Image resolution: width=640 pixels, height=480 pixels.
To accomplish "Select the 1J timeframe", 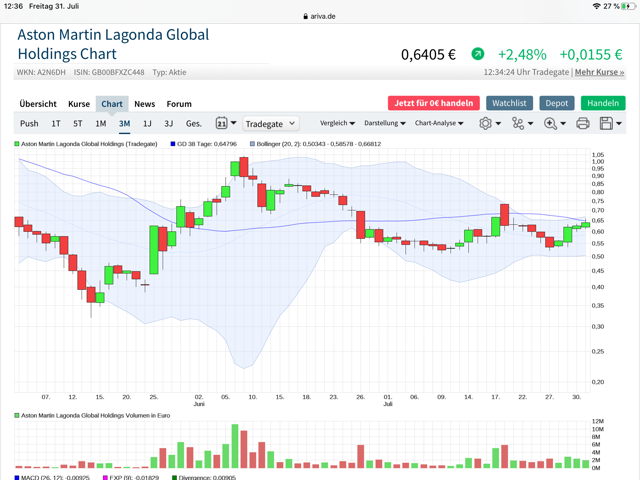I will click(x=147, y=123).
